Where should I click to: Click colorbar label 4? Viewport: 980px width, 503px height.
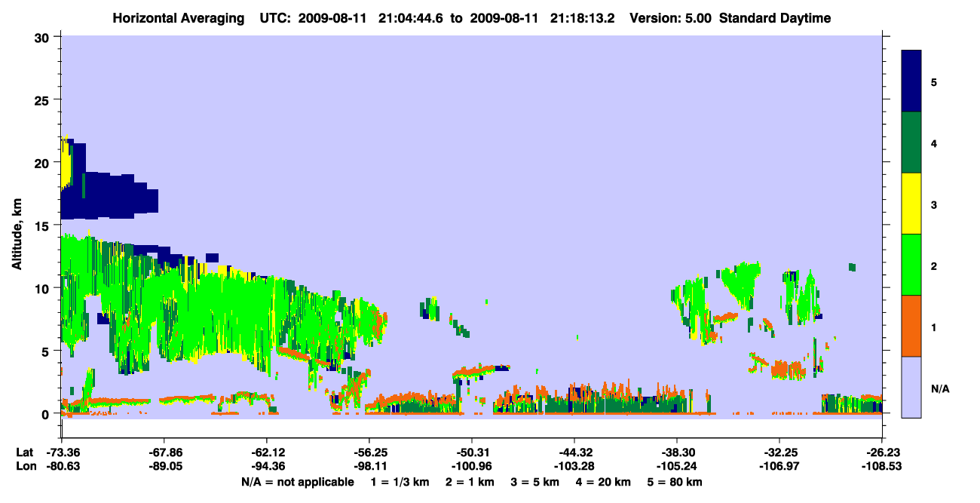934,143
